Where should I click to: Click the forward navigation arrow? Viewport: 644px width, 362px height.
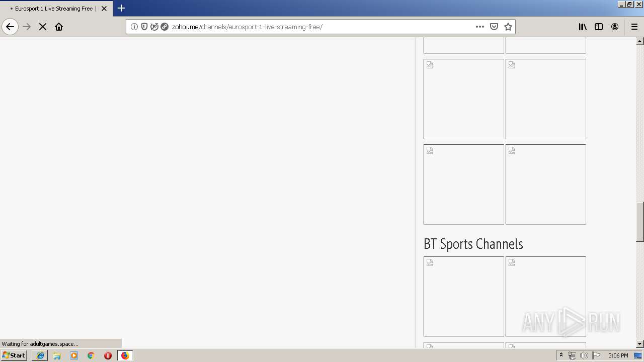pyautogui.click(x=27, y=27)
